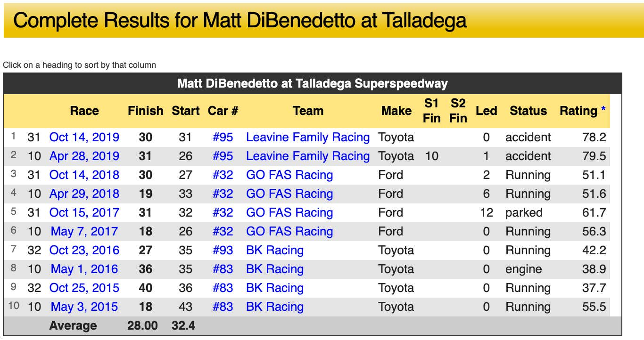644x340 pixels.
Task: Sort results by Car # heading
Action: pyautogui.click(x=223, y=111)
